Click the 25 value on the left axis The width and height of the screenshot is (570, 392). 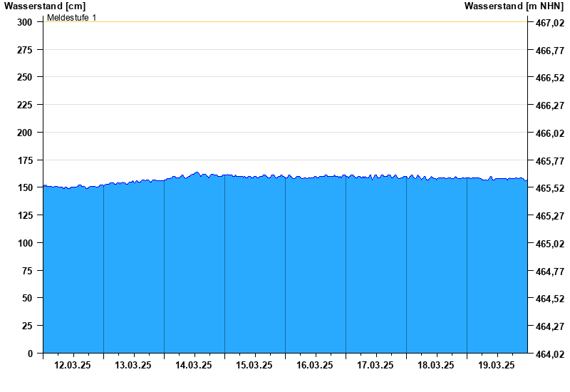(27, 326)
